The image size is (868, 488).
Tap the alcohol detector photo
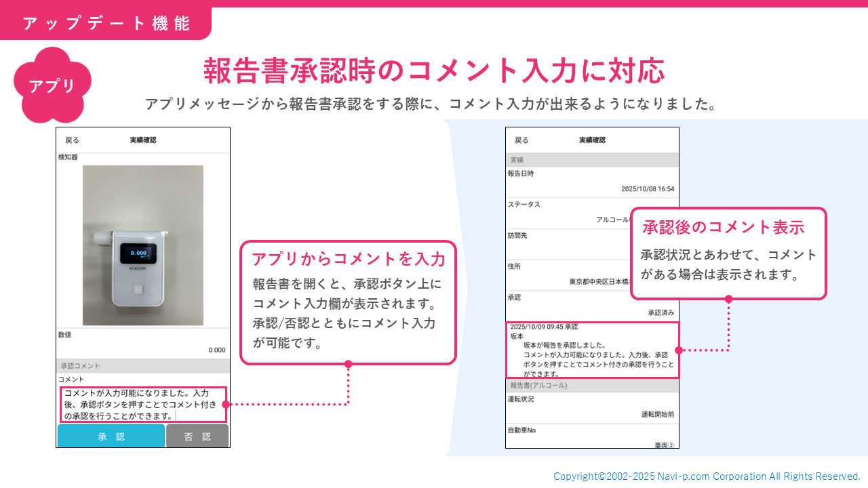tap(143, 245)
